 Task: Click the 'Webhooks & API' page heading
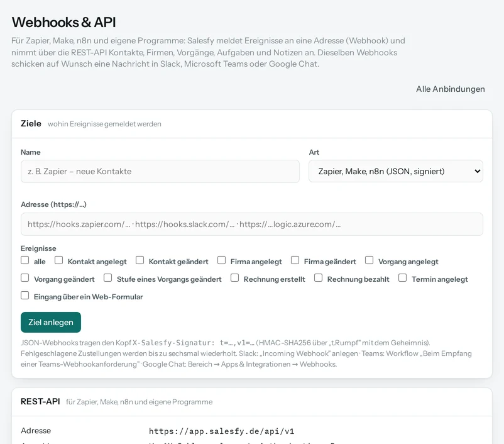[x=63, y=22]
